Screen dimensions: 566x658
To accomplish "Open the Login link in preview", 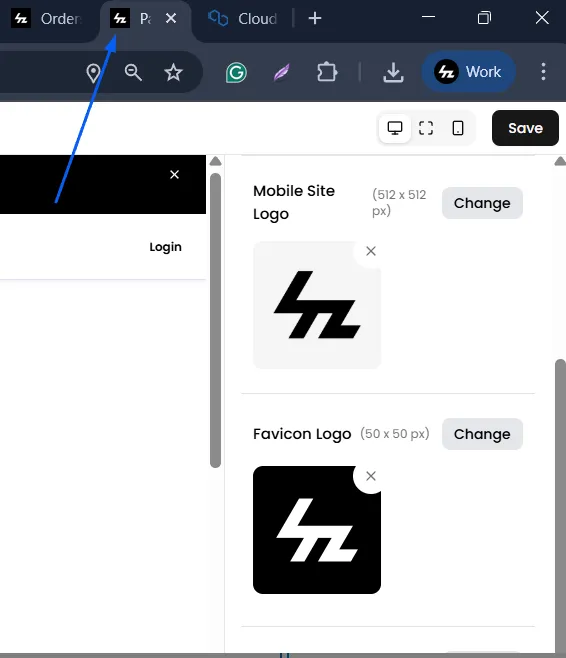I will click(165, 247).
